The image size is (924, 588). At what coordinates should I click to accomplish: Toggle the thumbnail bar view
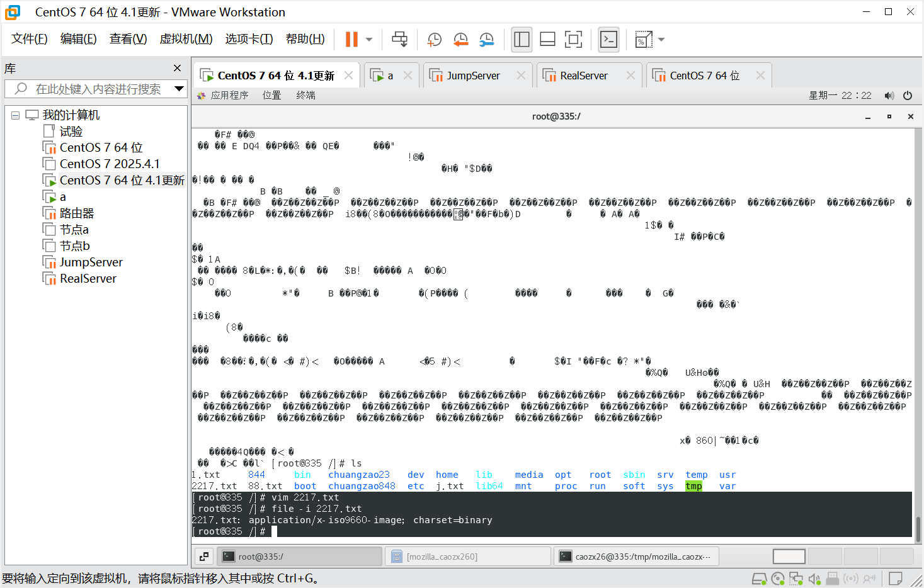(x=547, y=39)
